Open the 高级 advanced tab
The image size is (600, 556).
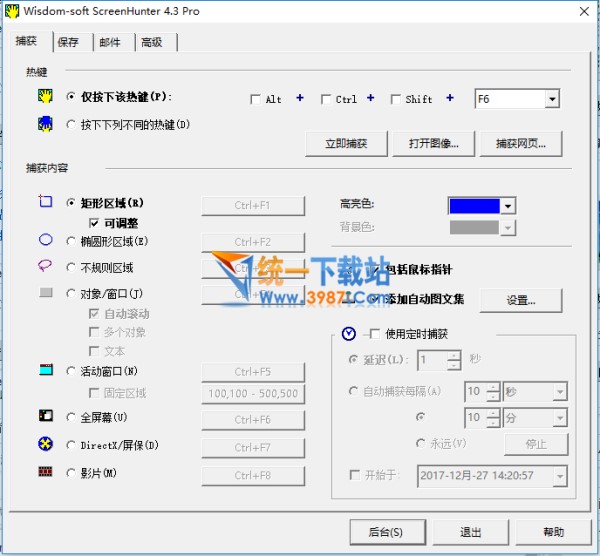pyautogui.click(x=152, y=42)
